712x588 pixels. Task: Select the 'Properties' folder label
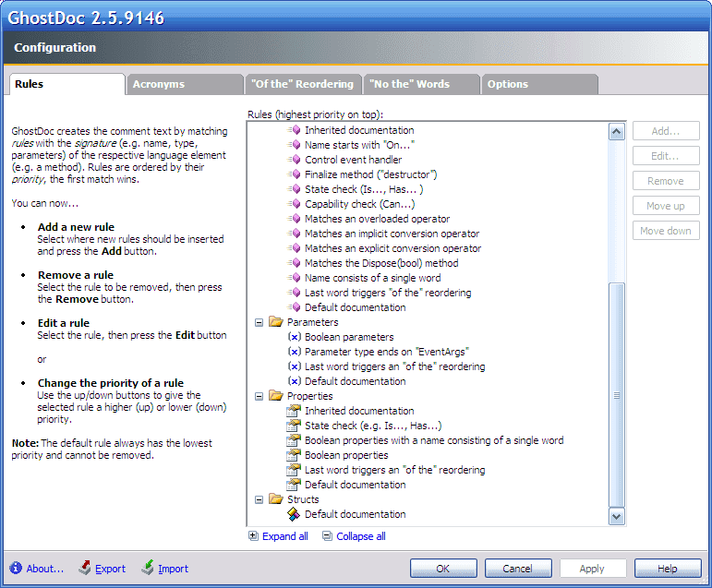pos(310,396)
